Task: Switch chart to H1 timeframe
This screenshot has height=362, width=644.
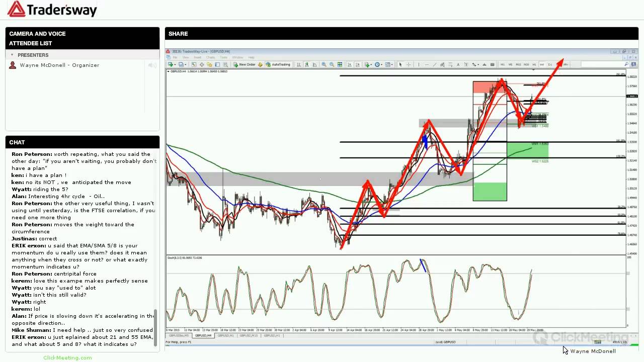Action: click(x=534, y=64)
